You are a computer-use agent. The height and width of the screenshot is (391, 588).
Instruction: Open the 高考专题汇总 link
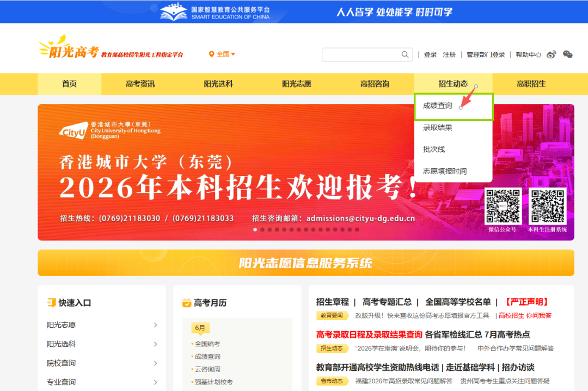click(x=387, y=302)
